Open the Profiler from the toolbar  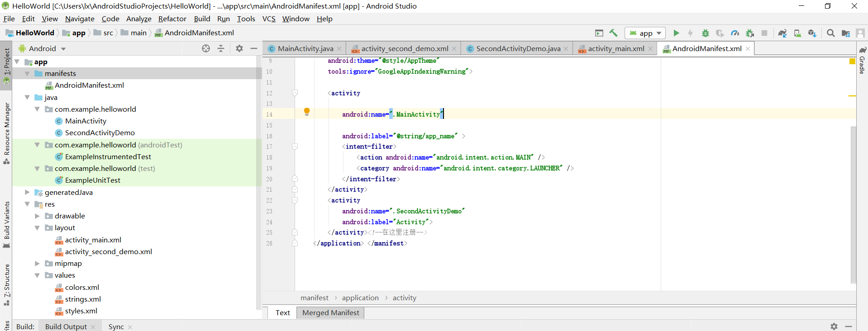(x=735, y=33)
